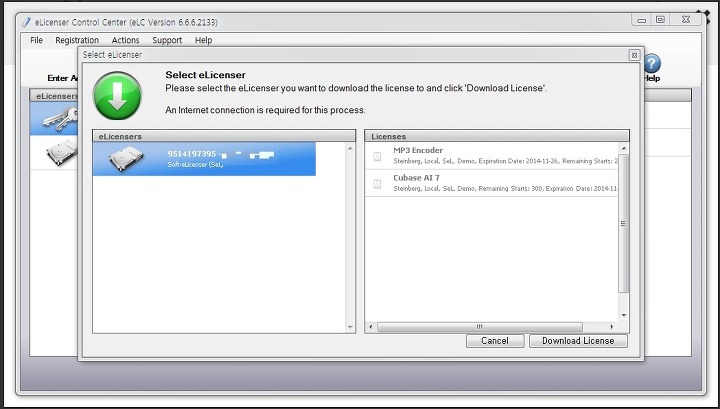Click the eLicensers list scroll up arrow

point(350,148)
